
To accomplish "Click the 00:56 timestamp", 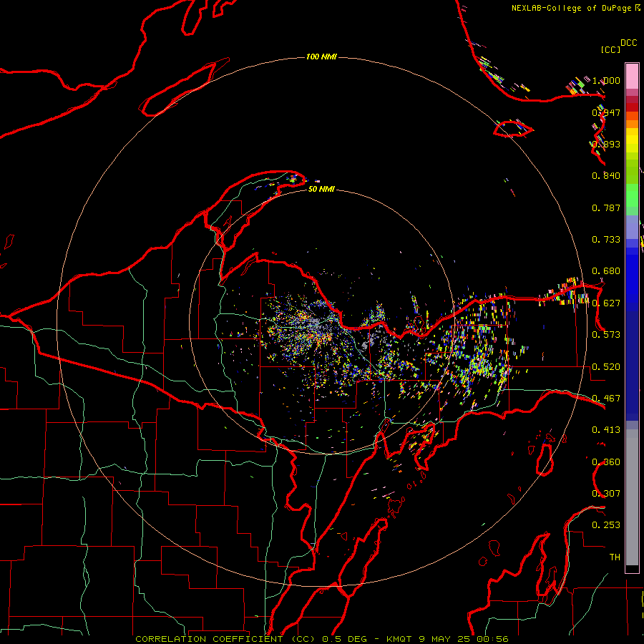I will click(x=493, y=639).
